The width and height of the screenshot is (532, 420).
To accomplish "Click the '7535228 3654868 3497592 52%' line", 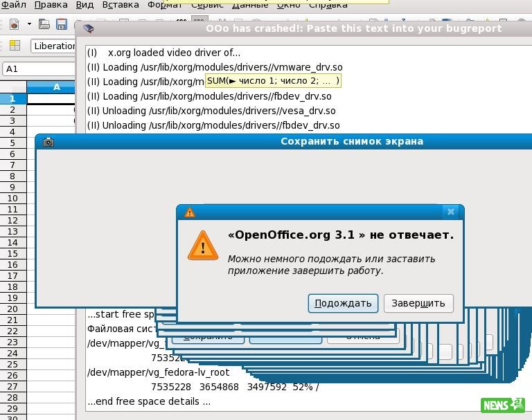I will point(235,387).
